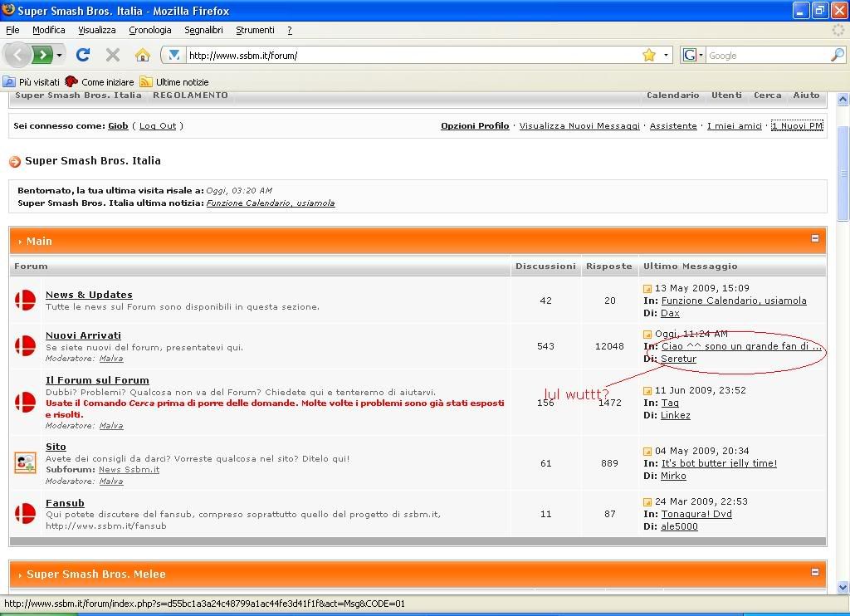Reload the page with the Refresh icon
This screenshot has width=850, height=616.
pyautogui.click(x=83, y=55)
